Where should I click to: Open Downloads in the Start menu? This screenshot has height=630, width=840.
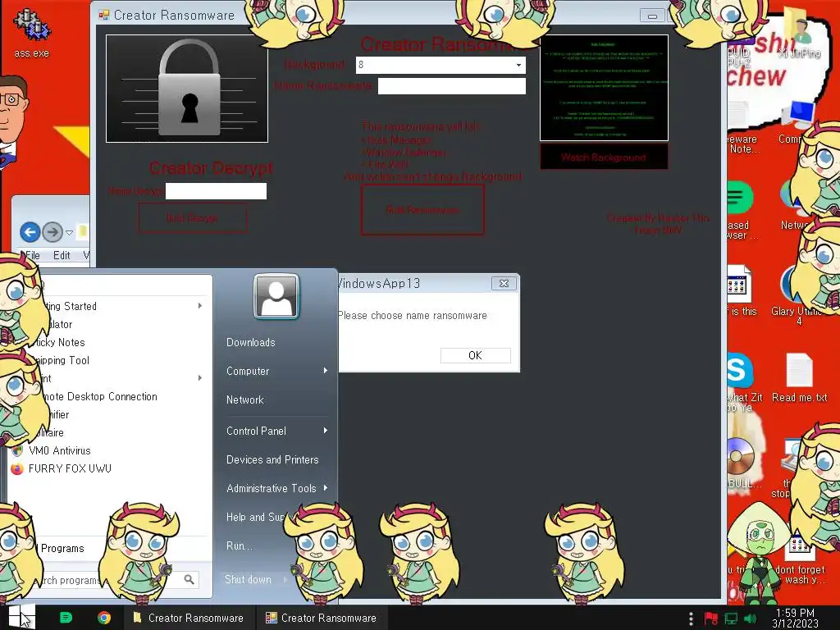point(251,342)
